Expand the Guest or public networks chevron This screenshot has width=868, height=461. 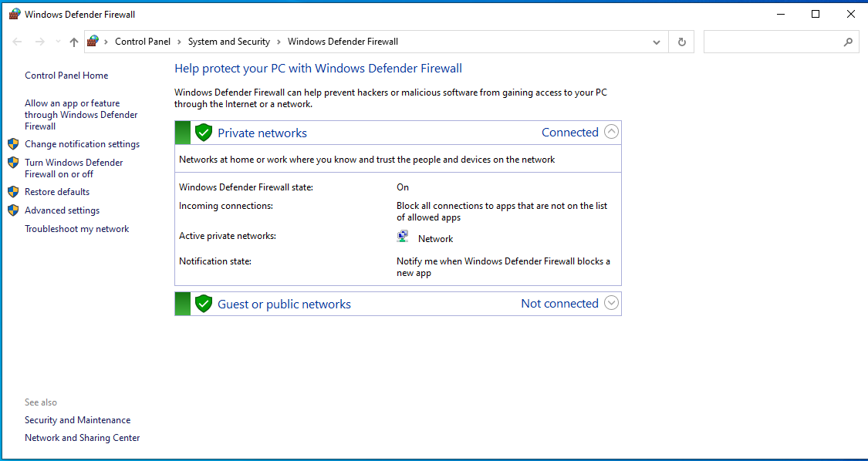611,303
